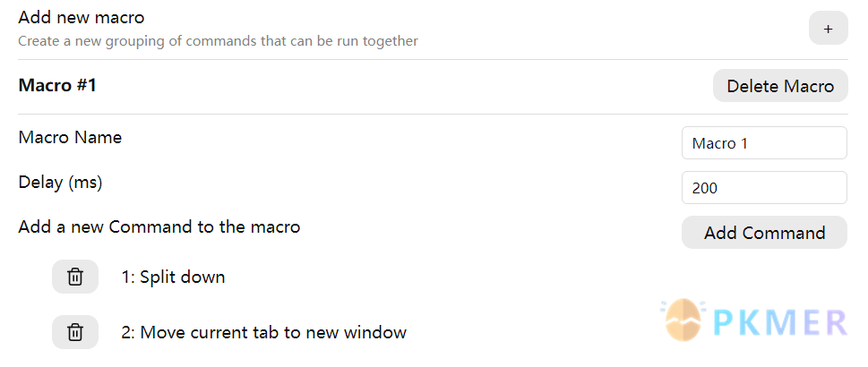Click the 'Macro Name' setting label

70,137
